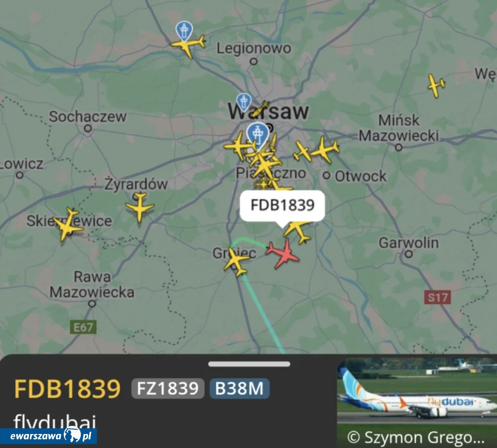The height and width of the screenshot is (448, 497).
Task: Expand the flight details panel handle
Action: [249, 364]
